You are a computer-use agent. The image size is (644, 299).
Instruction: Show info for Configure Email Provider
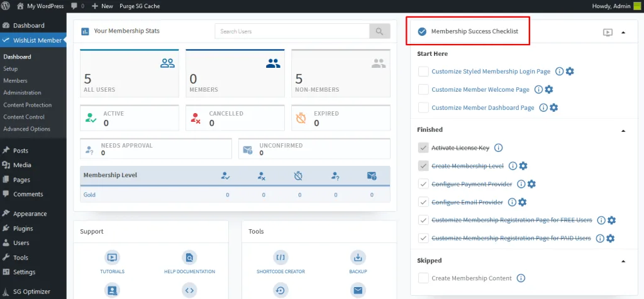(512, 202)
